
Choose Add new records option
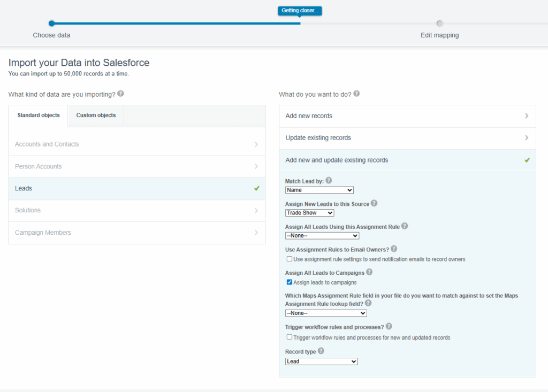[x=407, y=116]
